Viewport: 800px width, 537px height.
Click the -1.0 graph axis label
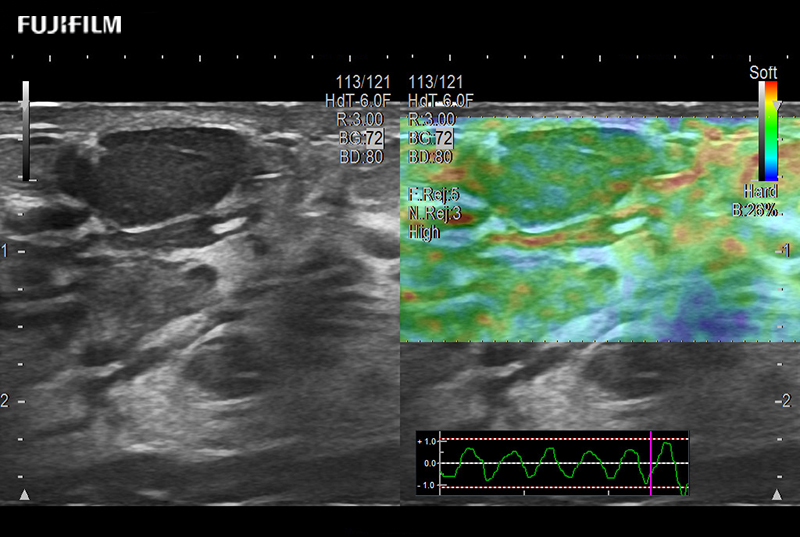(427, 485)
